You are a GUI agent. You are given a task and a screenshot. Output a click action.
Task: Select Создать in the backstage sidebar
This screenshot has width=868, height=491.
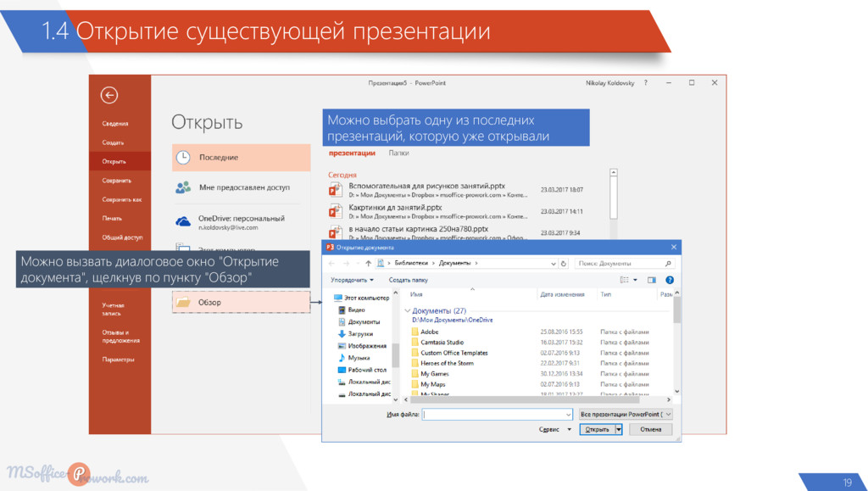pos(113,142)
